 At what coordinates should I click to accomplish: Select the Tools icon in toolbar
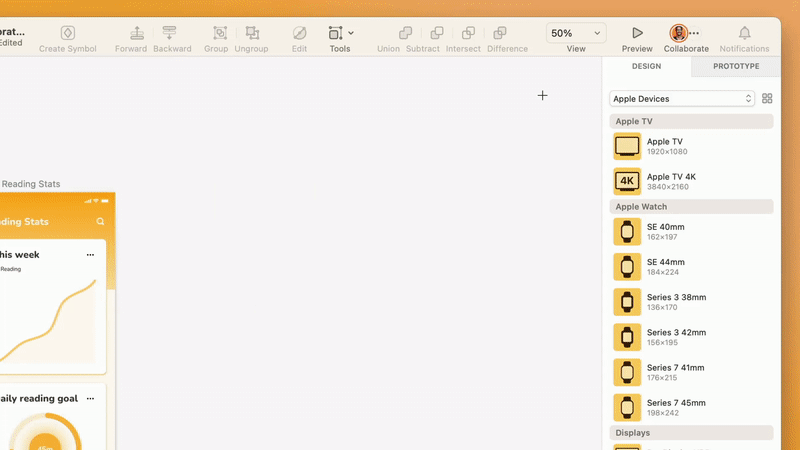335,33
